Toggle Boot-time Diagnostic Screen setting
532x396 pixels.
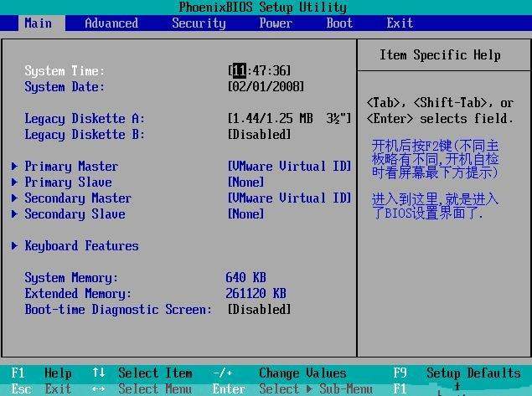(260, 310)
